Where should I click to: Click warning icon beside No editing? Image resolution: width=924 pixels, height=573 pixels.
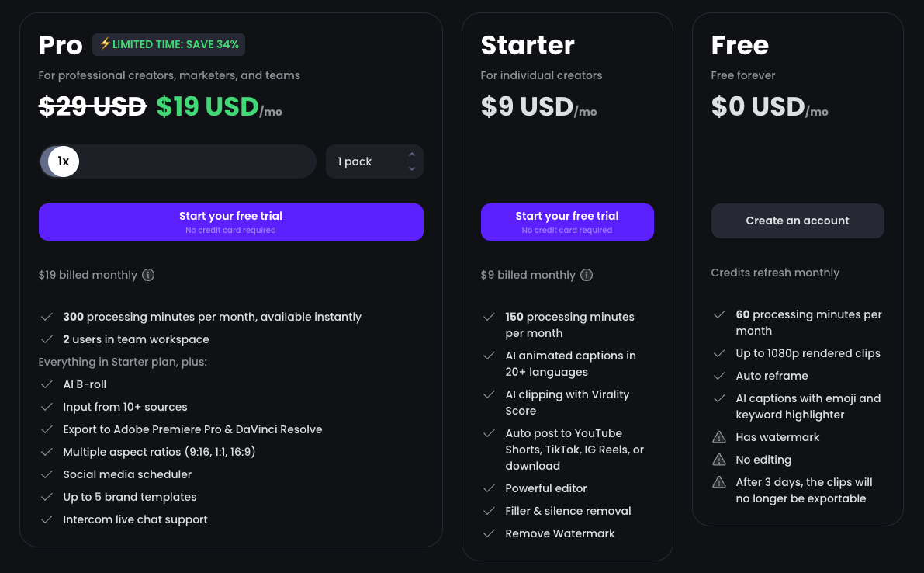click(719, 460)
